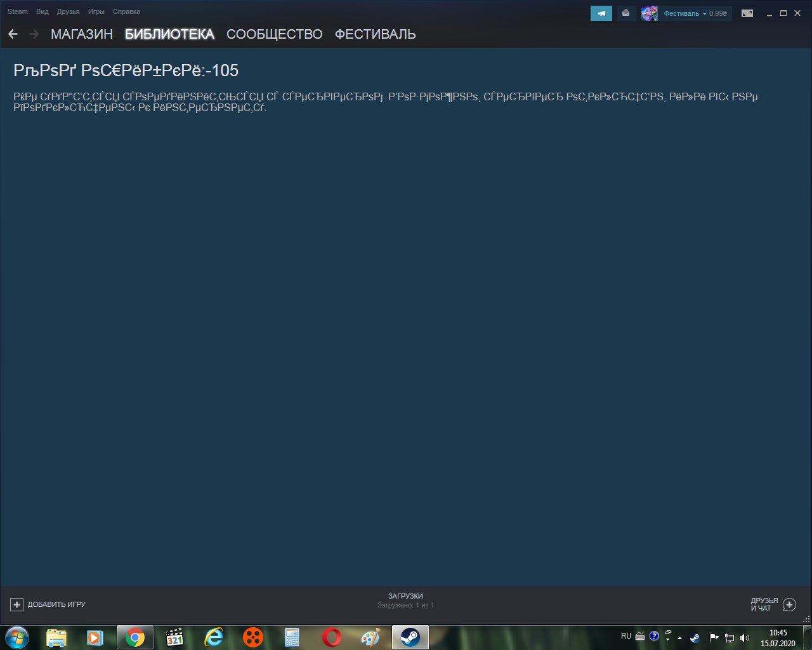
Task: Open the Steam announcements megaphone icon
Action: 601,13
